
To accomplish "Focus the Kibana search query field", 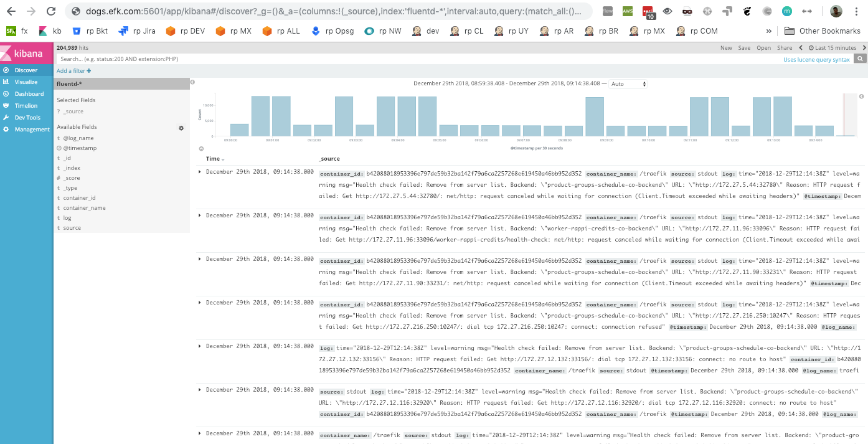I will [417, 59].
